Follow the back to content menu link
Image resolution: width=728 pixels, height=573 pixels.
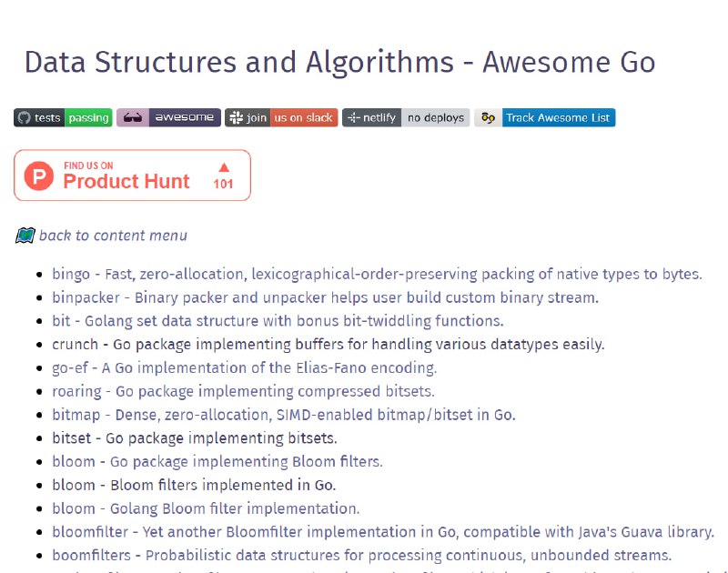(113, 236)
